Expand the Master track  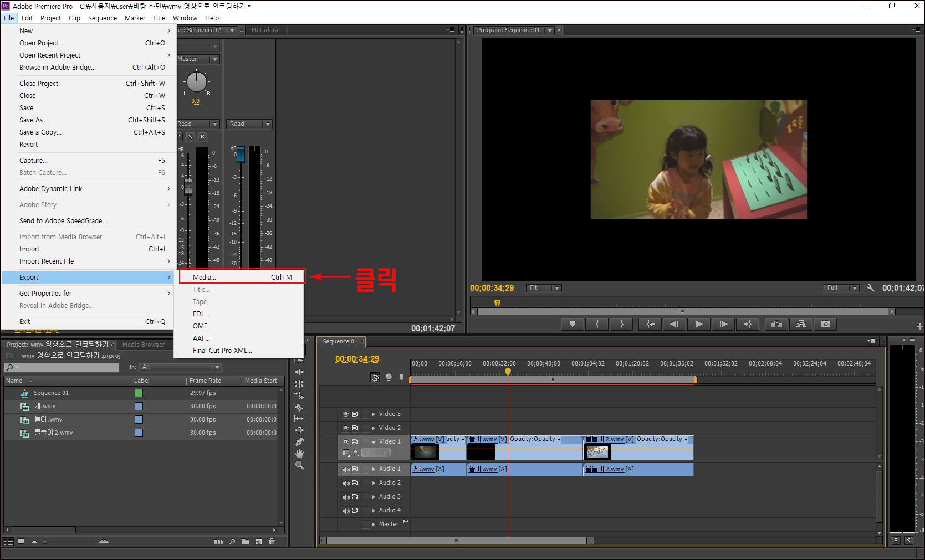tap(374, 525)
